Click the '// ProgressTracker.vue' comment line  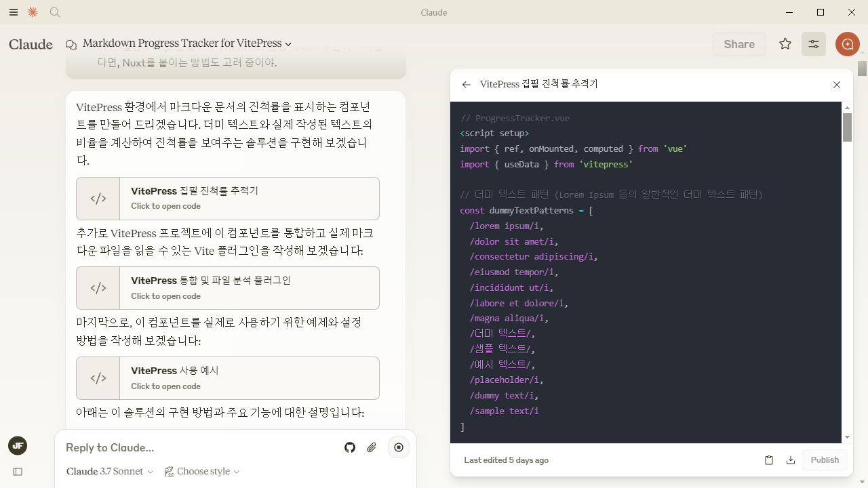(515, 118)
